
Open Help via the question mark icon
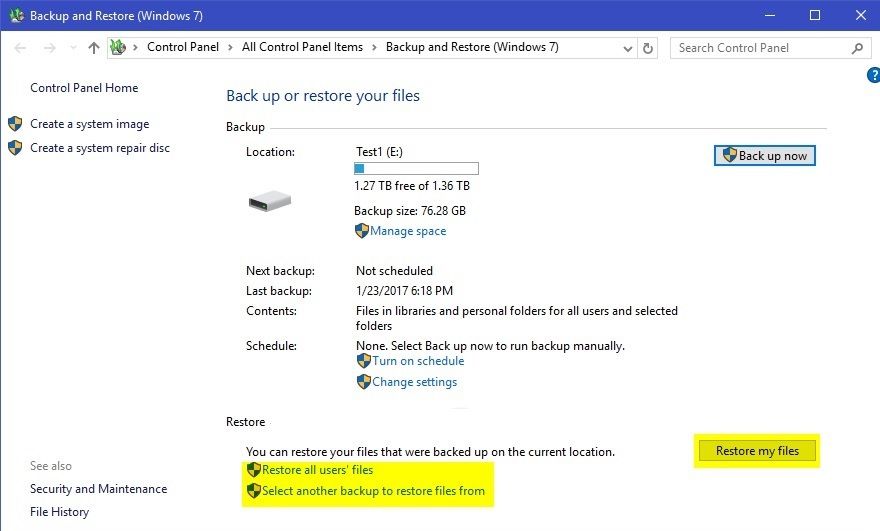pos(873,75)
